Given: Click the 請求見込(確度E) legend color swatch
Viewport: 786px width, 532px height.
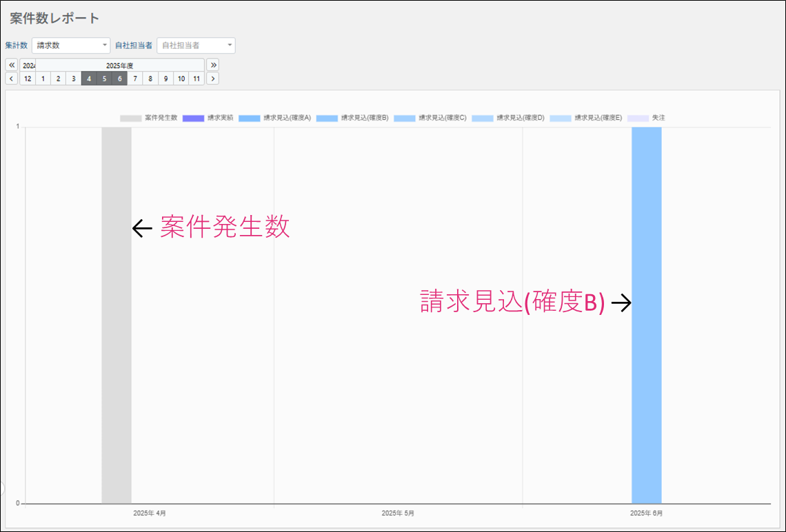Looking at the screenshot, I should (x=561, y=119).
